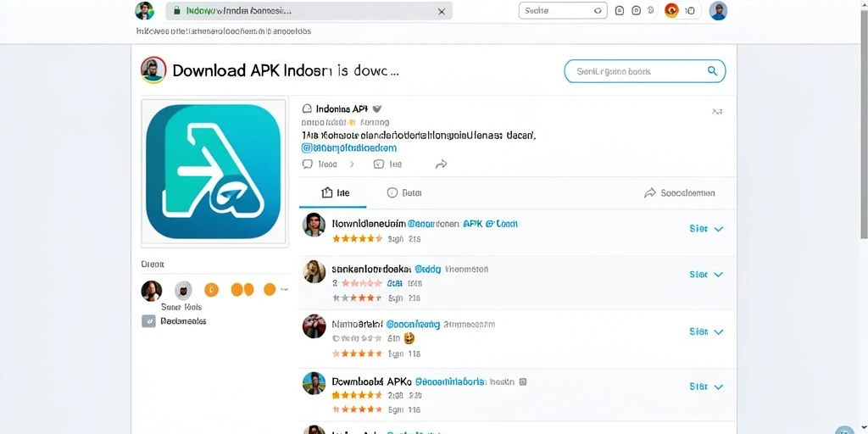Viewport: 868px width, 434px height.
Task: Toggle the checkbox in the left sidebar
Action: tap(148, 321)
